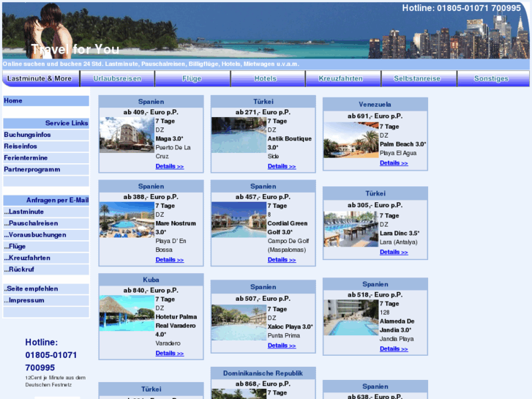Click the Dominikanische Republik card header

point(263,373)
